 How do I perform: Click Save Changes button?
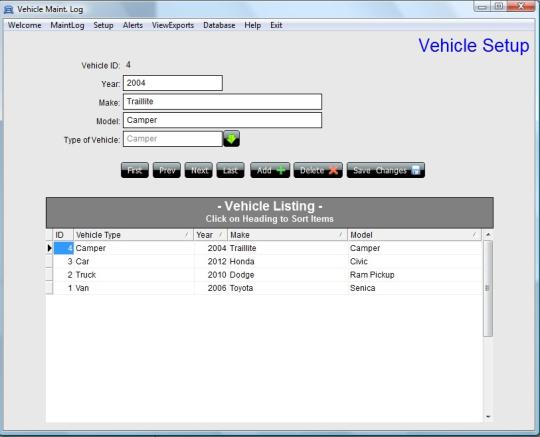[386, 170]
